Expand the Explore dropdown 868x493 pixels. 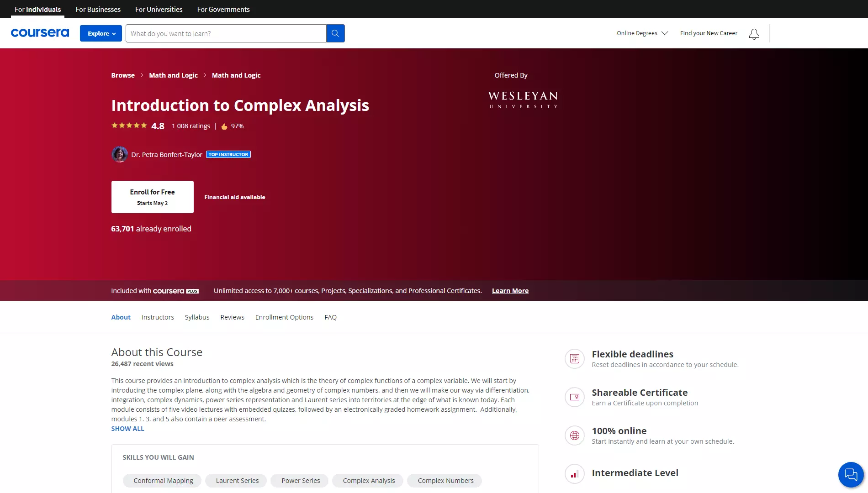101,33
